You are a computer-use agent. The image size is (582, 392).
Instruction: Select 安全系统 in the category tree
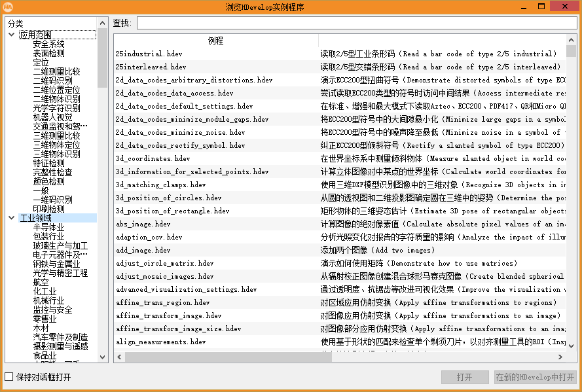point(48,44)
